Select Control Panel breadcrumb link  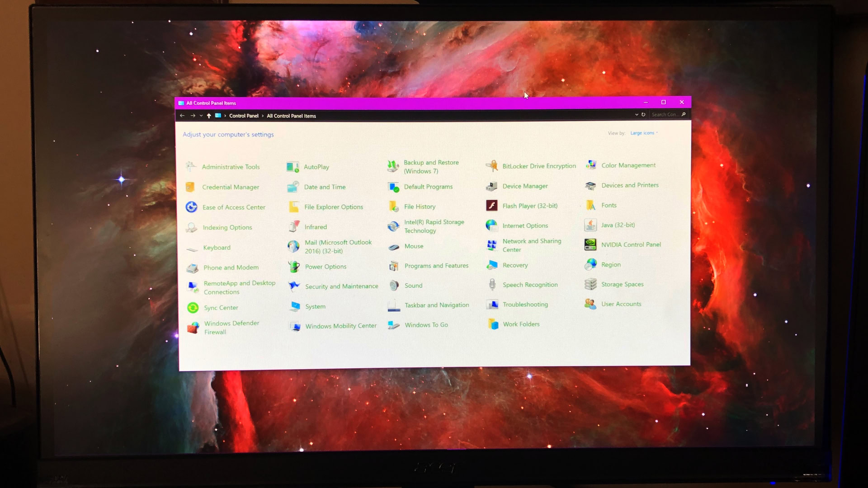coord(244,116)
